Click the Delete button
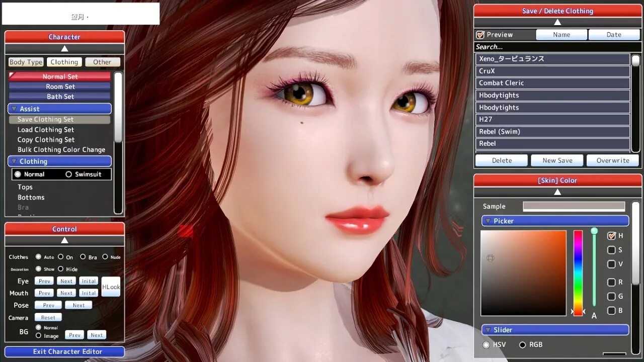The image size is (644, 362). point(502,160)
